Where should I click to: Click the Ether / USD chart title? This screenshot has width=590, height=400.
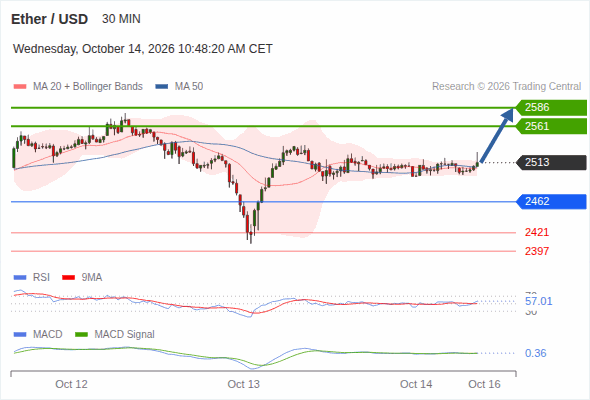(49, 19)
